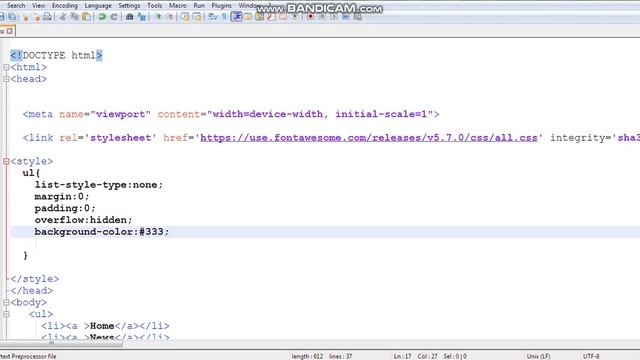
Task: Click the Close All toolbar icon
Action: tap(37, 17)
